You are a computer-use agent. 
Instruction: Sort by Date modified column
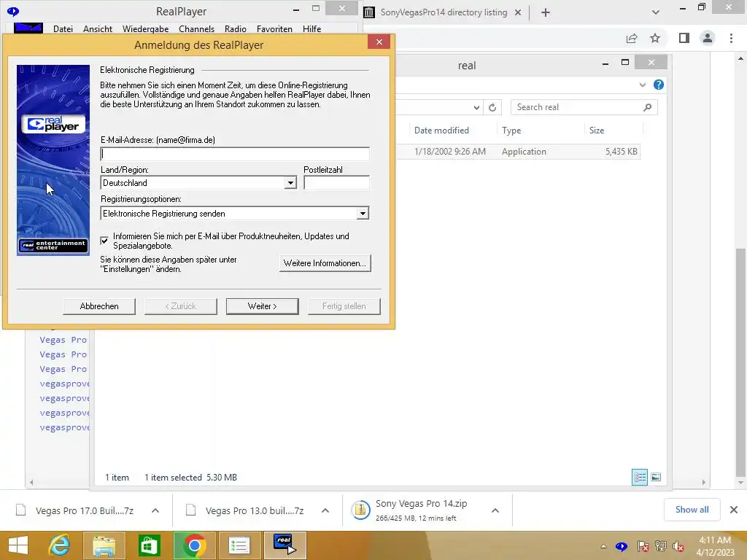click(x=441, y=131)
